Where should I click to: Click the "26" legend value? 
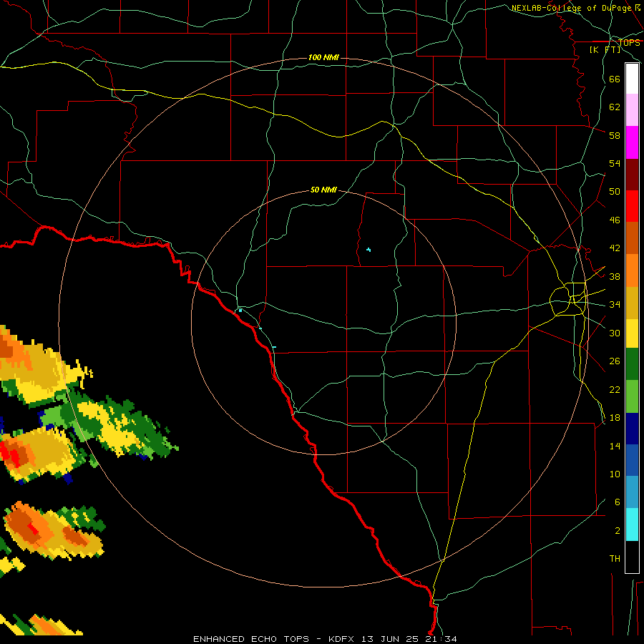point(615,361)
